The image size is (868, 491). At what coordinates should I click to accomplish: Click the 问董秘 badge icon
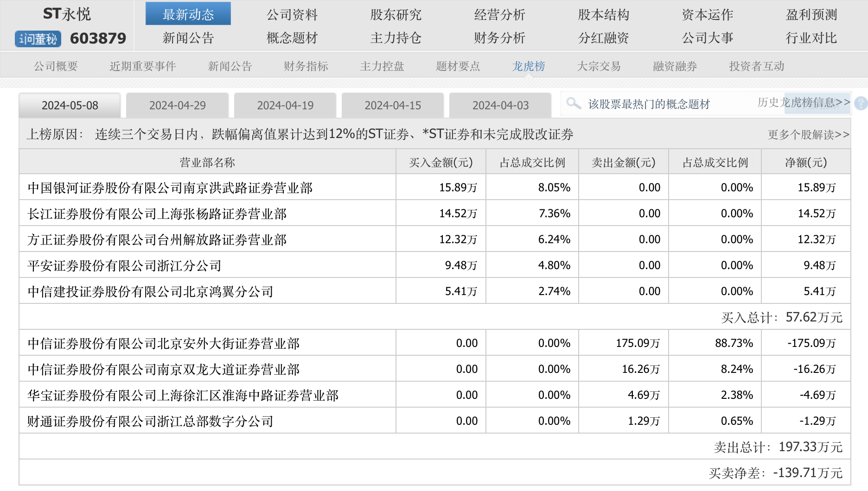click(38, 39)
